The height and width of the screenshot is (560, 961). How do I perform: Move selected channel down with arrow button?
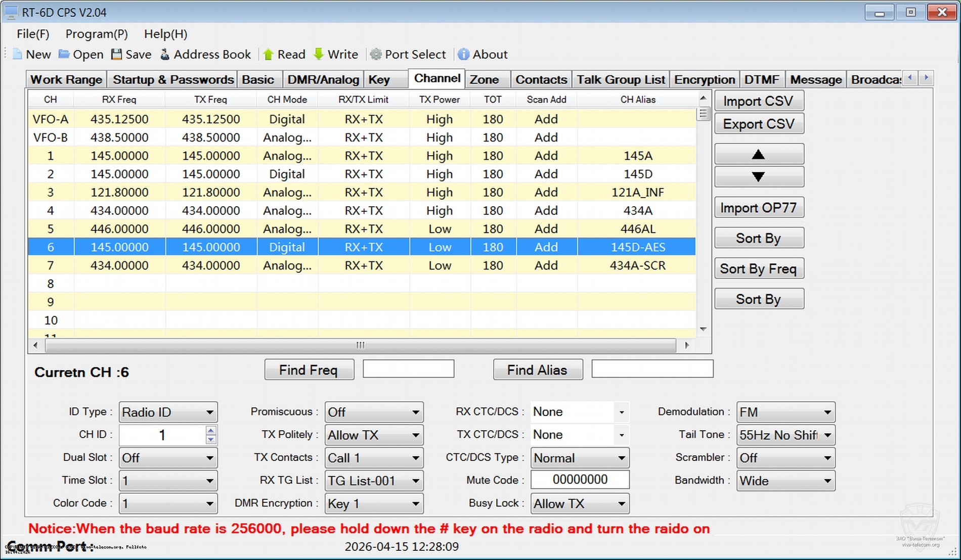click(759, 177)
